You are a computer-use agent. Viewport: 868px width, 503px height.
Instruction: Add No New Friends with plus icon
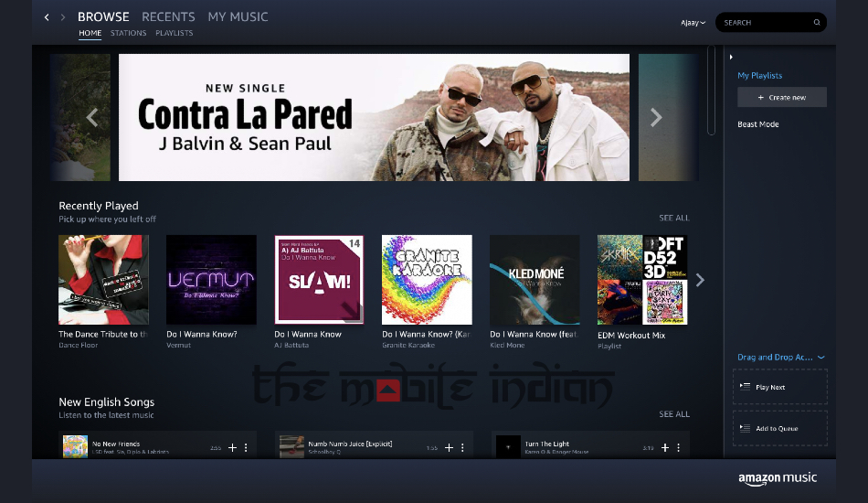[232, 447]
